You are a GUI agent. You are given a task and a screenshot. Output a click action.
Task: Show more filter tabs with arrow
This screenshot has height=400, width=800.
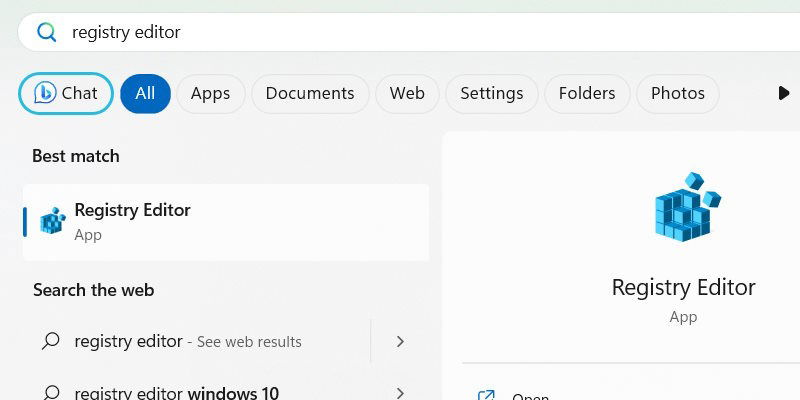[784, 93]
